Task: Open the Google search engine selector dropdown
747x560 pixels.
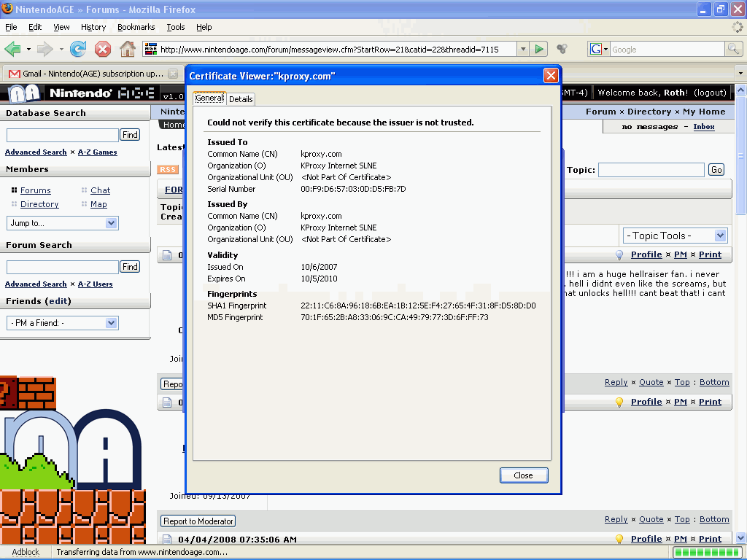Action: coord(600,49)
